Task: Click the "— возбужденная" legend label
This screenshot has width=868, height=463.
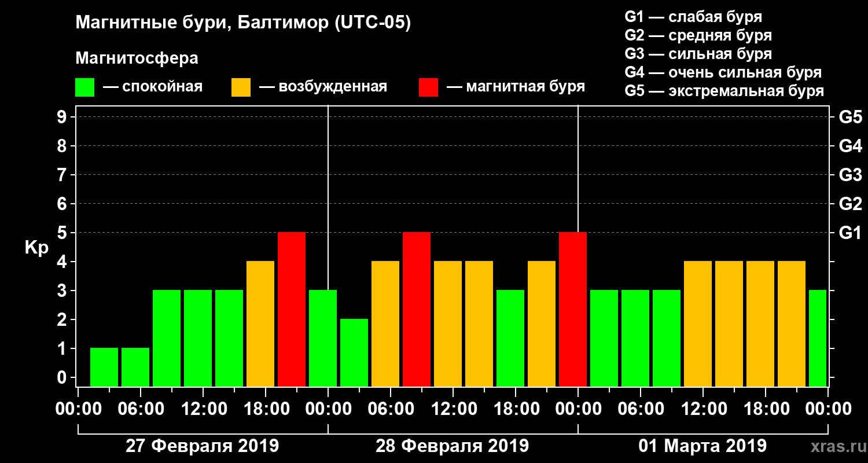Action: (323, 87)
